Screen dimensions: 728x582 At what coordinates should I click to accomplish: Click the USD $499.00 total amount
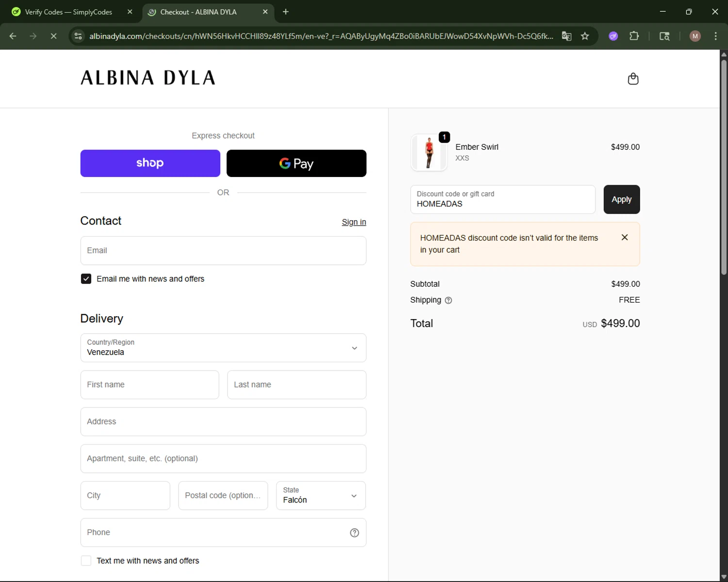point(611,323)
